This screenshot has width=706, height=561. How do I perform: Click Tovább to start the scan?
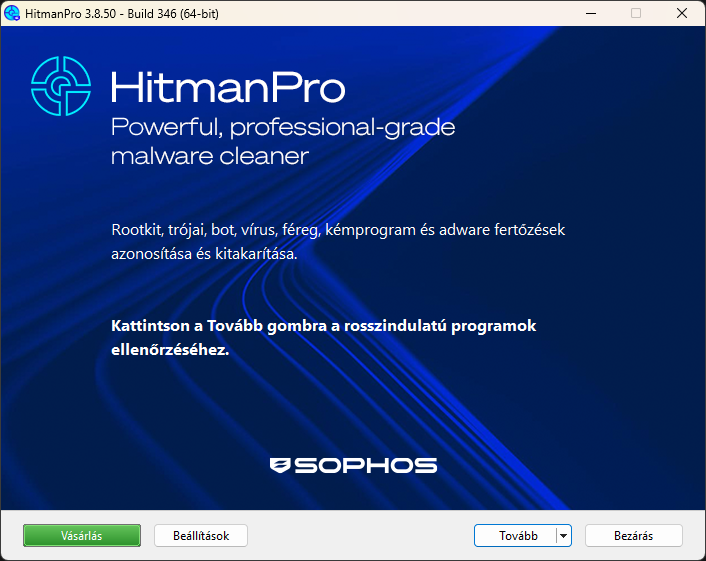(518, 536)
